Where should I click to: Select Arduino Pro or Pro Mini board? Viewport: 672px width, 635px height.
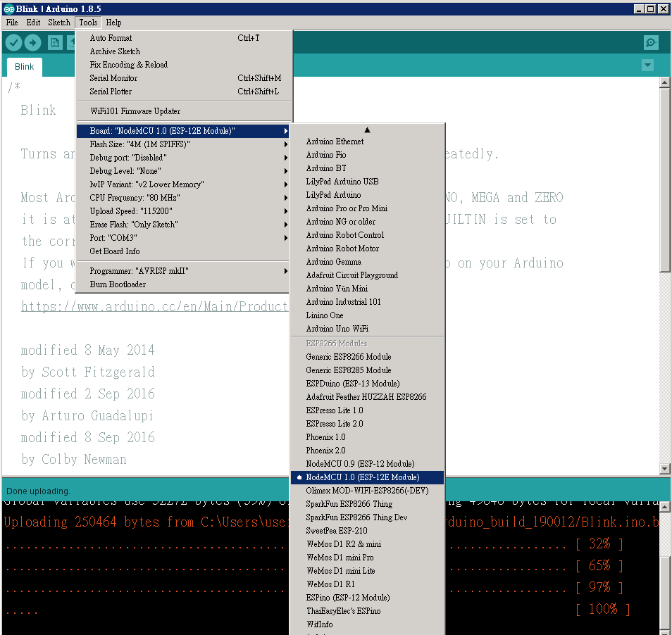tap(367, 208)
